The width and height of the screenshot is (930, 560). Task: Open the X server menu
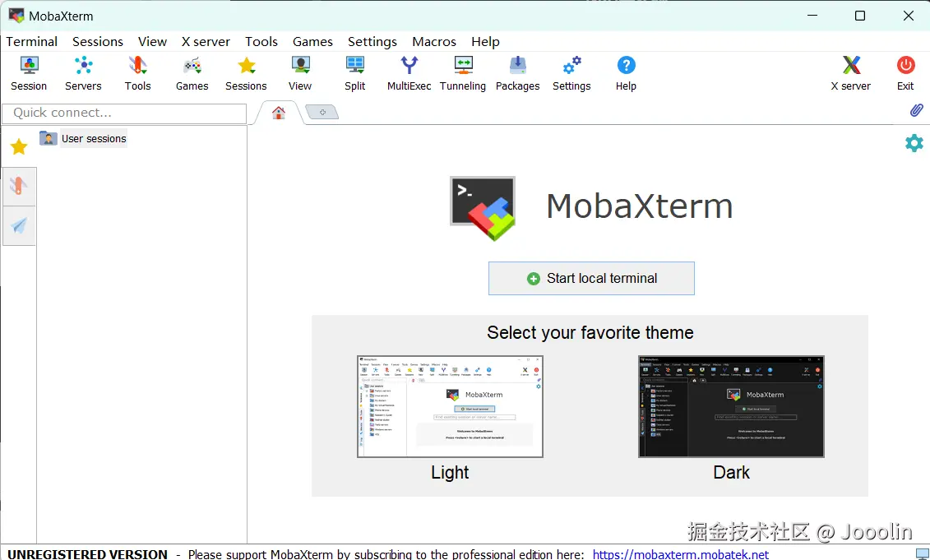pyautogui.click(x=206, y=41)
